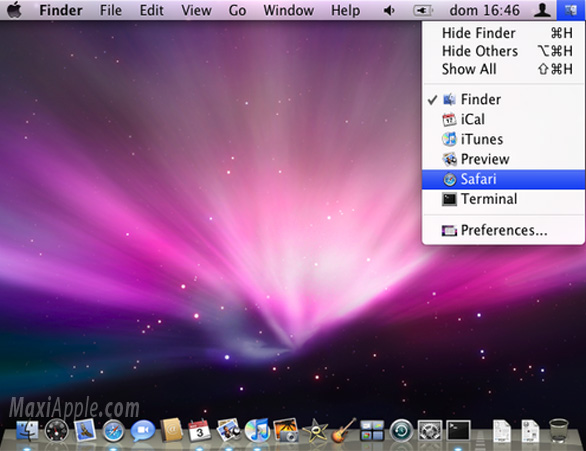
Task: Select Show All in the dropdown
Action: tap(503, 69)
